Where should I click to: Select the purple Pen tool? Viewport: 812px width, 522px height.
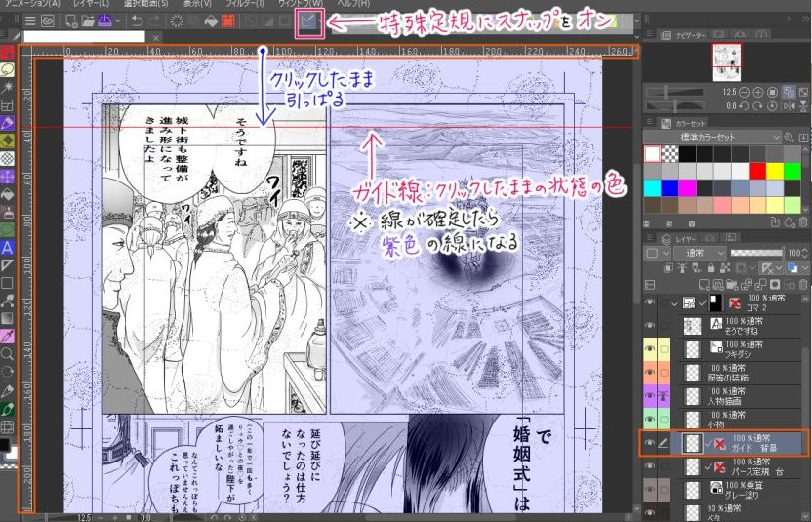7,123
